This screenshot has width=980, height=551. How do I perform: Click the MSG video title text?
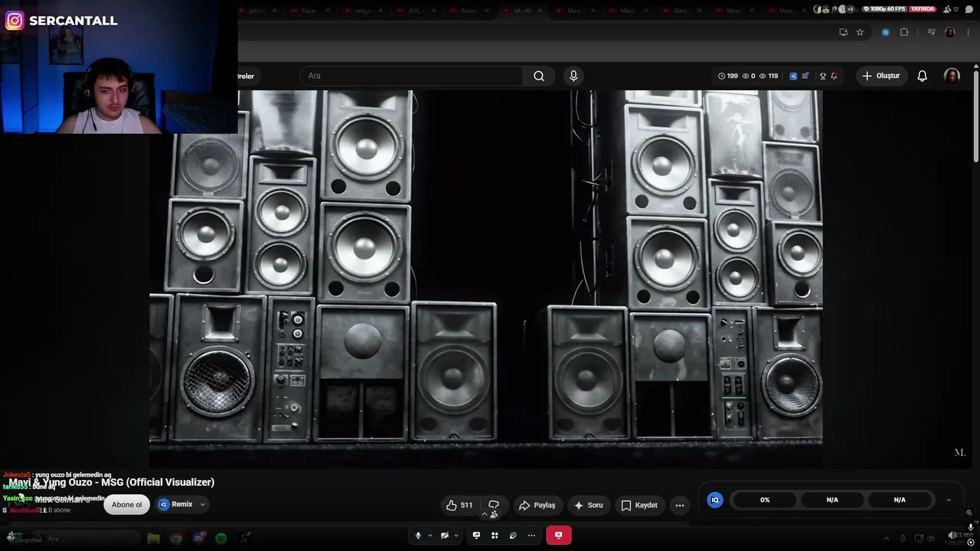point(112,482)
